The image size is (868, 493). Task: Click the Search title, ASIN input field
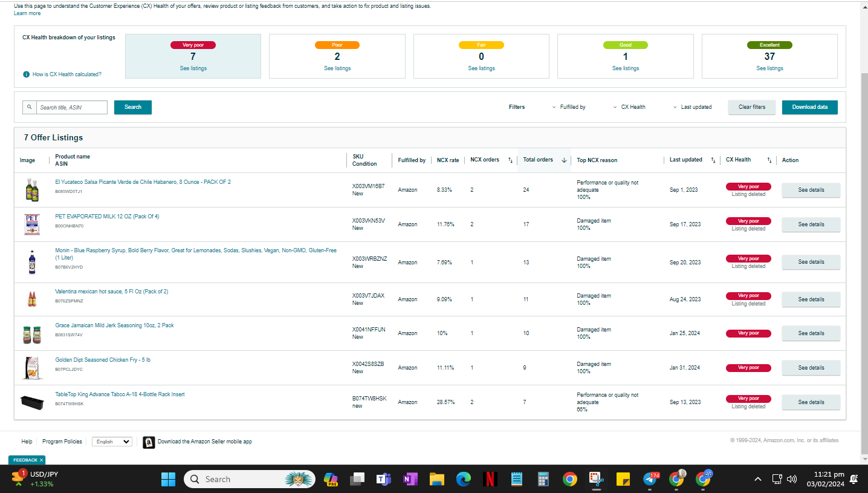click(x=72, y=107)
